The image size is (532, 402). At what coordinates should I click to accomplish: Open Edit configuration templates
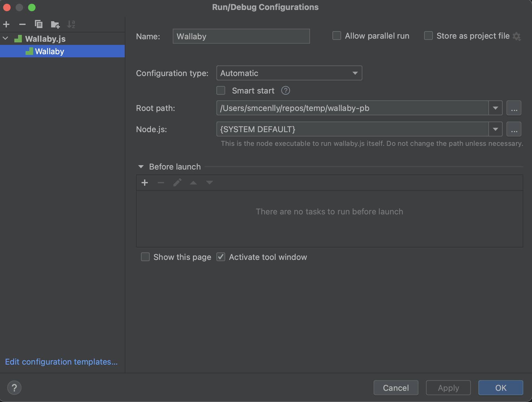point(61,362)
